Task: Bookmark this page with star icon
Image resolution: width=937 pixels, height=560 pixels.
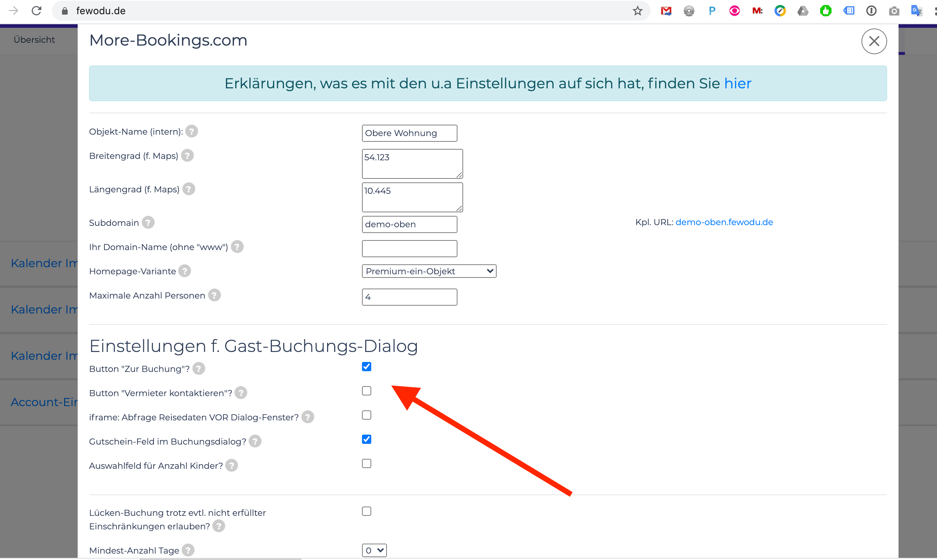Action: tap(637, 11)
